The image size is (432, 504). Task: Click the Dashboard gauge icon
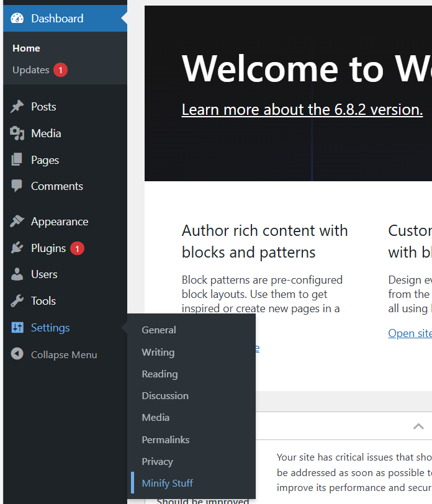coord(17,19)
